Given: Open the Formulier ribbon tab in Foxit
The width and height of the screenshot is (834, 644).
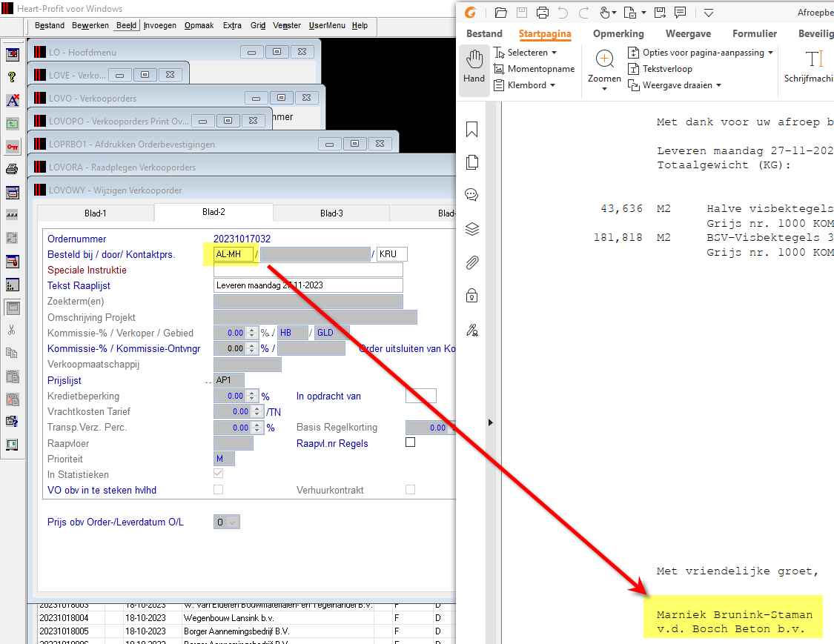Looking at the screenshot, I should pyautogui.click(x=755, y=33).
